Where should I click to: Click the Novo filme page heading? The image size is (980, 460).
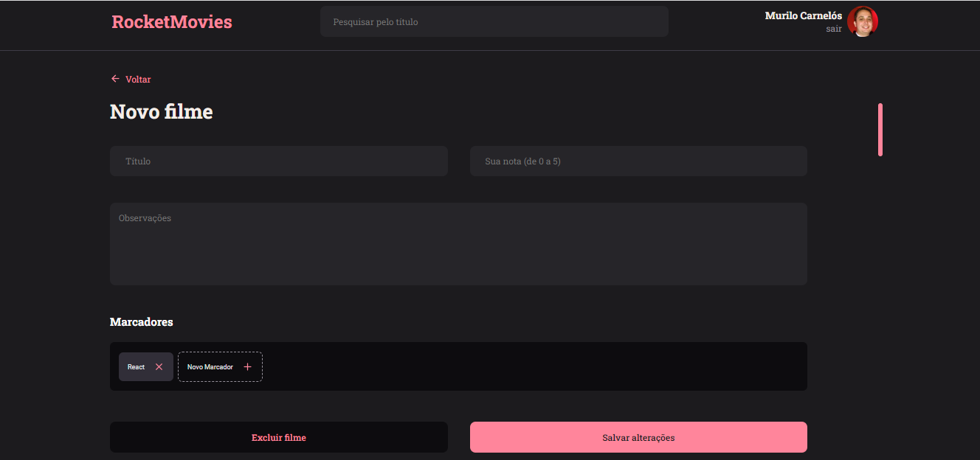coord(161,111)
